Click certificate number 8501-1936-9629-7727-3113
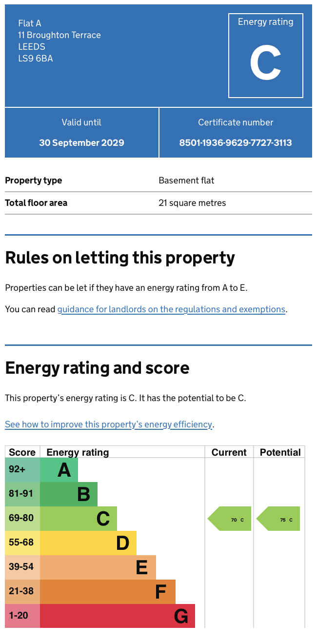Screen dimensions: 317x644 click(236, 143)
